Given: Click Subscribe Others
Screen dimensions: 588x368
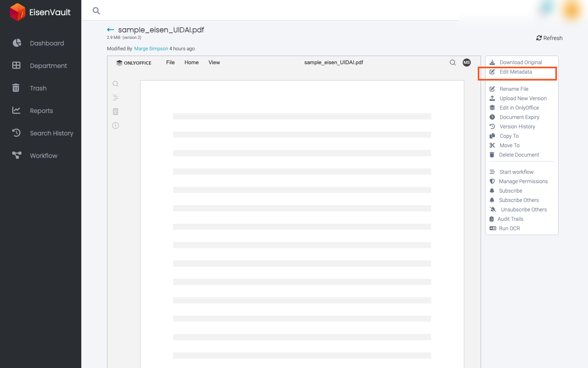Looking at the screenshot, I should 514,200.
